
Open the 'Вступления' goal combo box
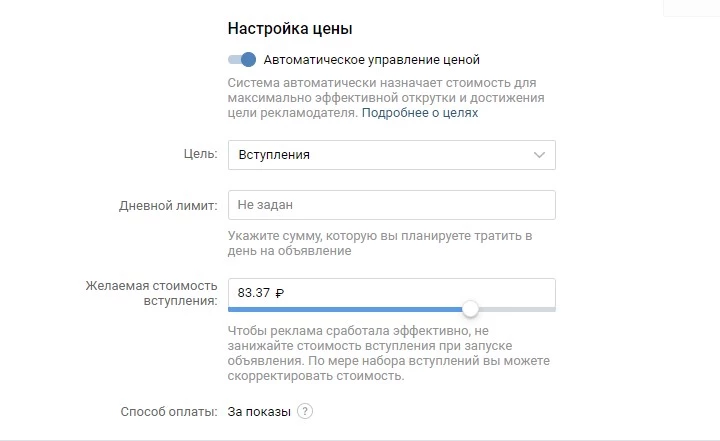pyautogui.click(x=392, y=155)
